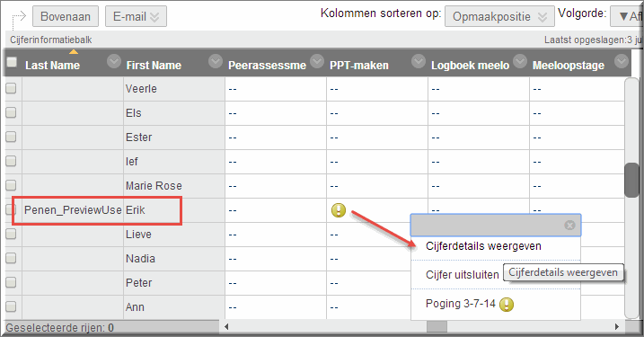This screenshot has width=644, height=337.
Task: Click the horizontal scrollbar thumb
Action: pos(437,327)
